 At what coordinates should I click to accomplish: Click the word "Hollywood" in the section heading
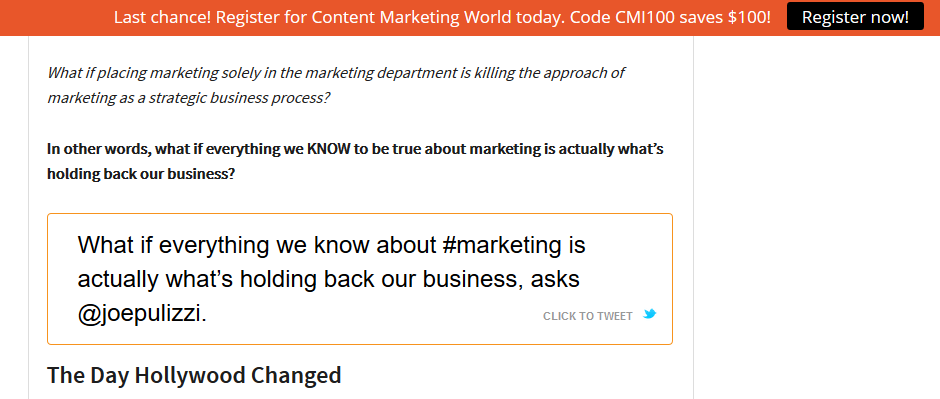pyautogui.click(x=190, y=375)
